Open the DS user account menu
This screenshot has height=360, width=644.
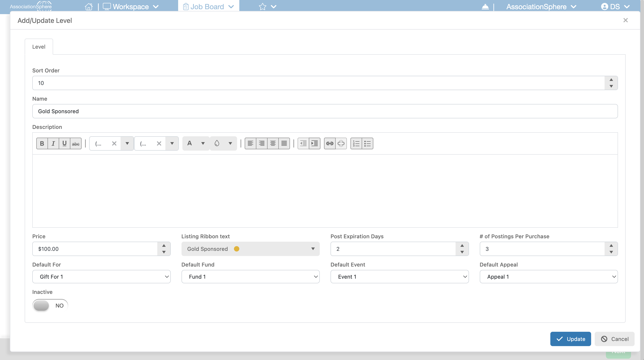click(x=615, y=7)
